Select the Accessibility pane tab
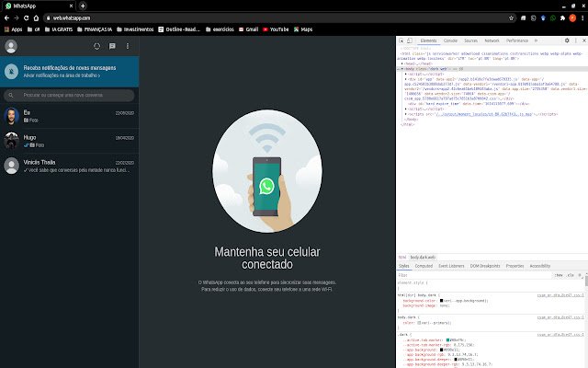 point(540,266)
